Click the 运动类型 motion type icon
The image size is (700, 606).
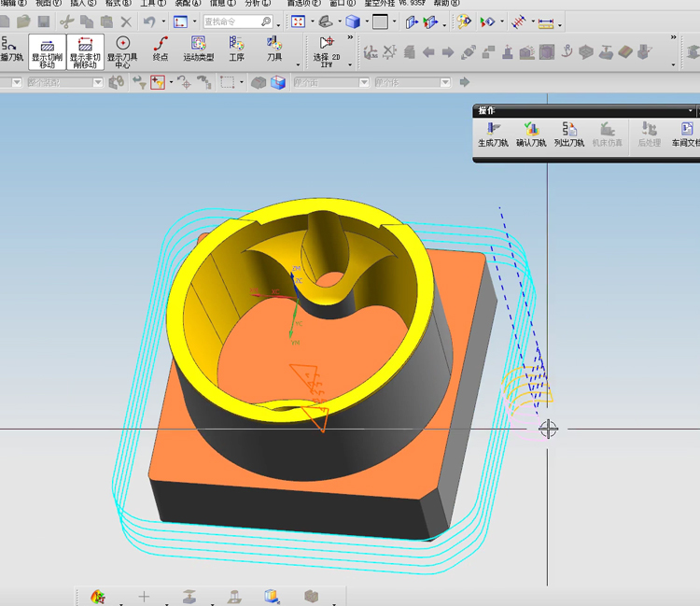coord(198,43)
